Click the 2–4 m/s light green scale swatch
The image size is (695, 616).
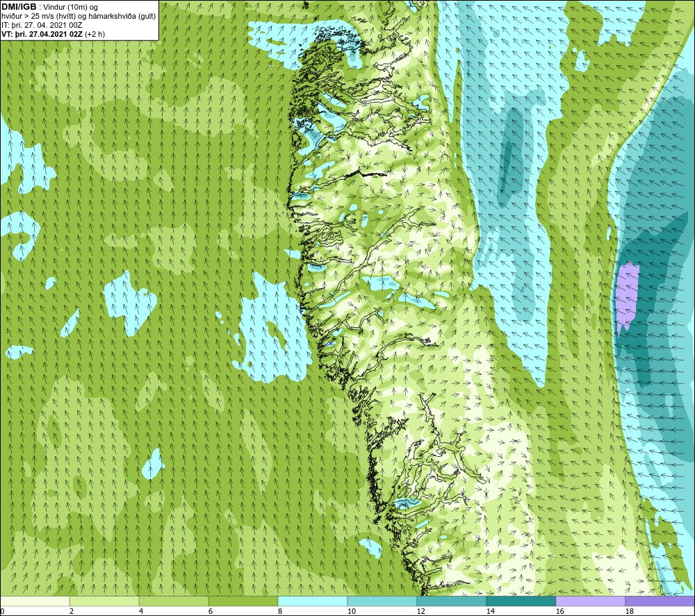pyautogui.click(x=104, y=601)
